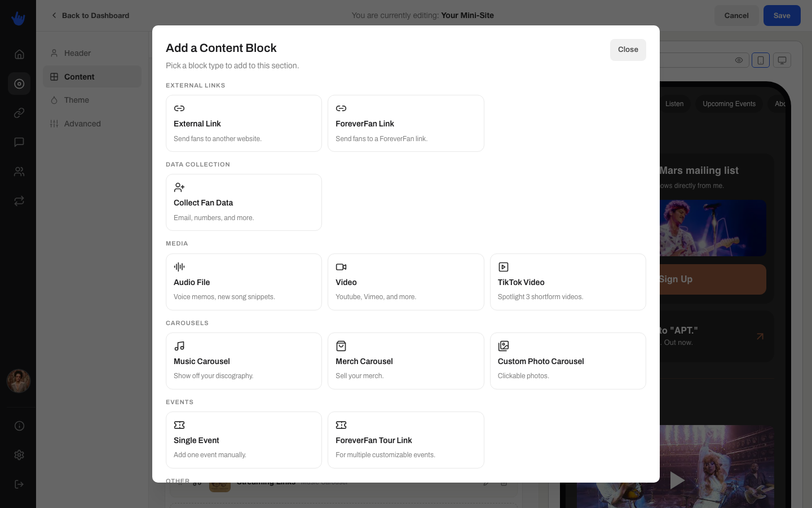Switch preview to desktop view
Viewport: 812px width, 508px height.
782,60
